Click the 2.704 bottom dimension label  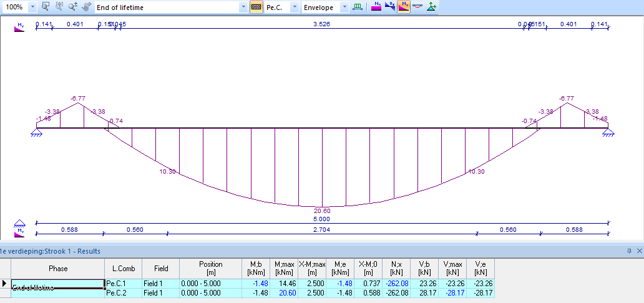[321, 230]
